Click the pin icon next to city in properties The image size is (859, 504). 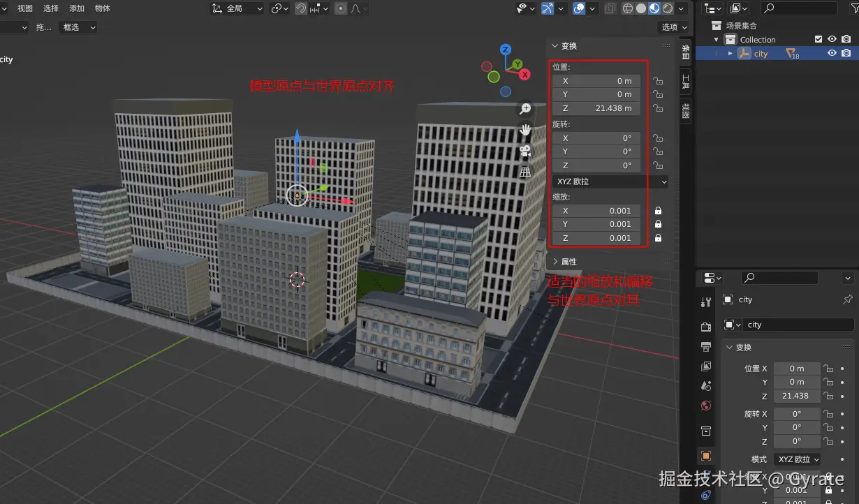pyautogui.click(x=848, y=299)
